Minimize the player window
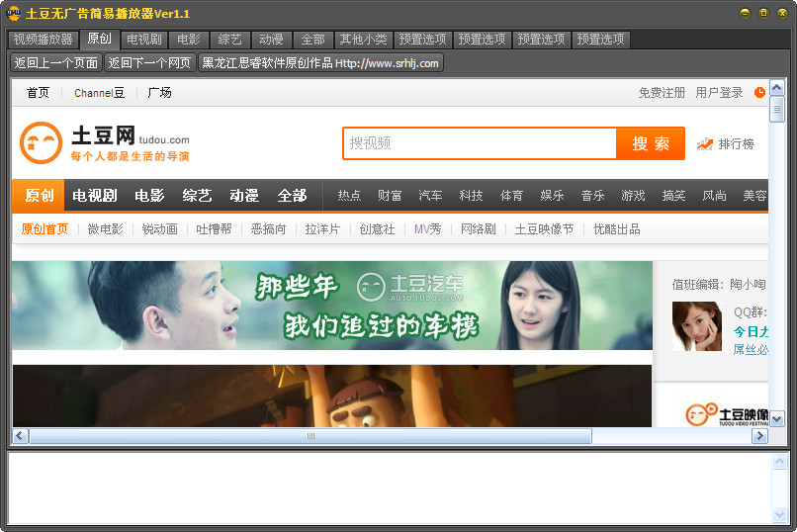The image size is (797, 532). [x=745, y=14]
